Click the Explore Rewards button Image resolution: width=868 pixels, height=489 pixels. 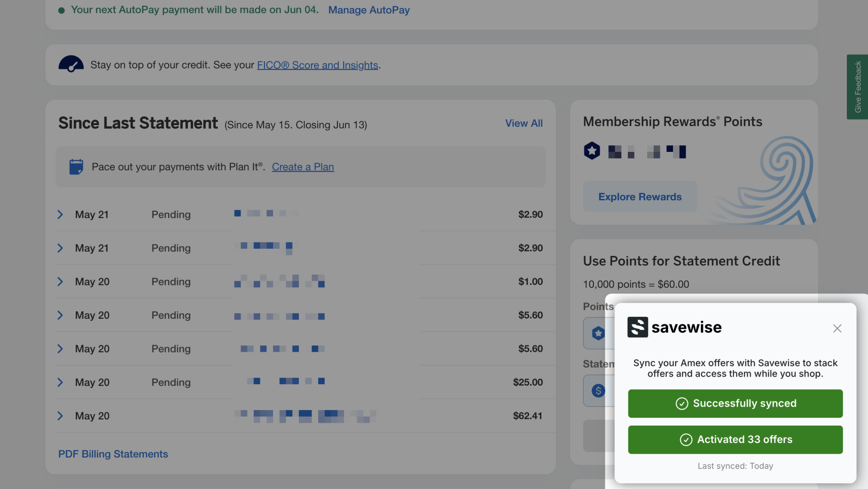pos(640,197)
